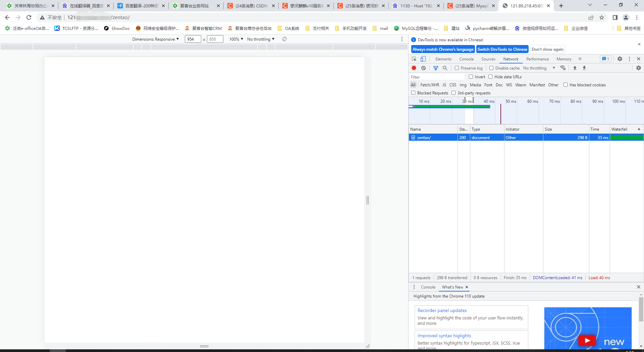Toggle the browser side panel icon
Screen dimensions: 644x352
(615, 17)
